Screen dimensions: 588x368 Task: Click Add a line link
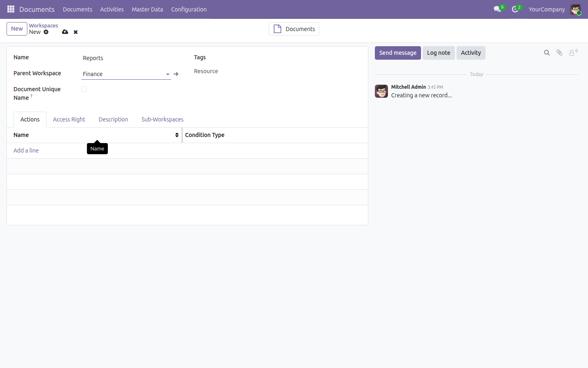pyautogui.click(x=26, y=150)
